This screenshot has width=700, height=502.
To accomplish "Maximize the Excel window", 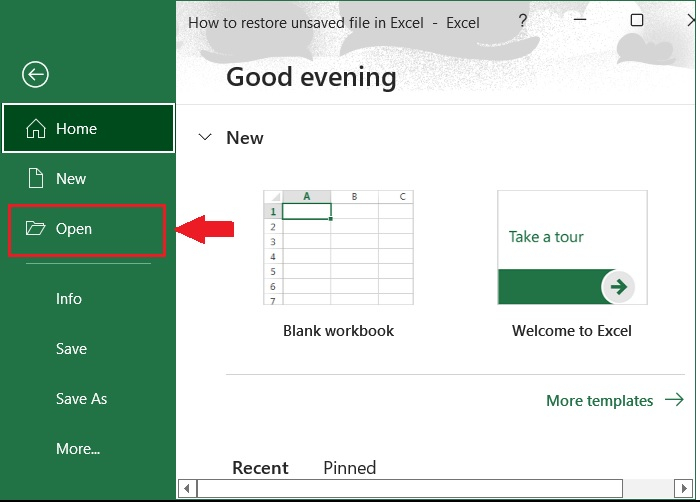I will [637, 20].
